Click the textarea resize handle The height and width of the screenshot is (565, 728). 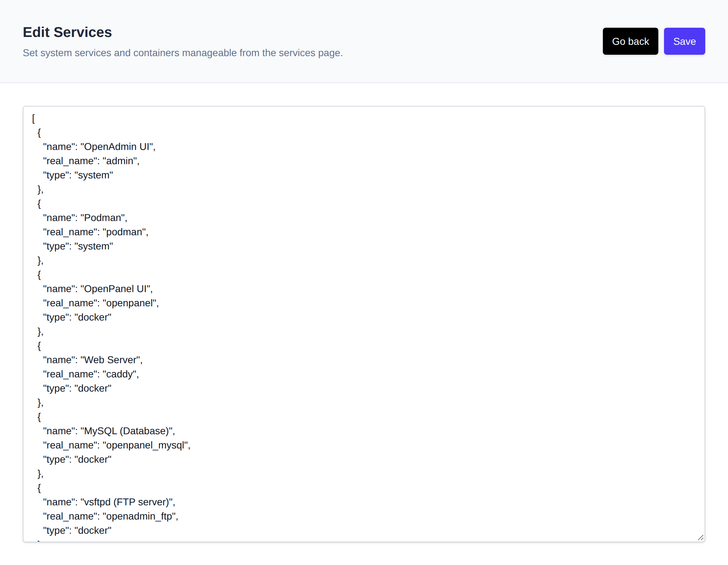[701, 538]
